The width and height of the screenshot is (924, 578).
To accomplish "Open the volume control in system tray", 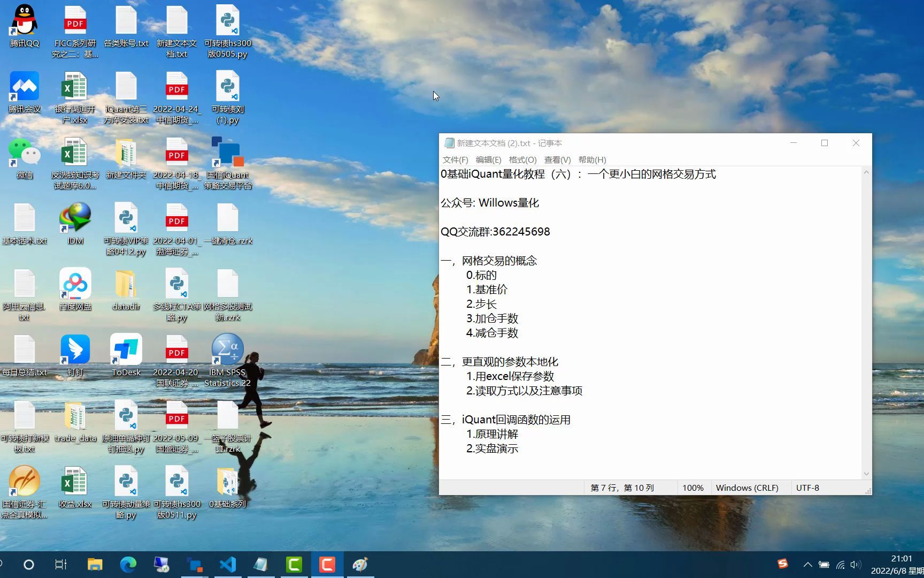I will point(856,565).
